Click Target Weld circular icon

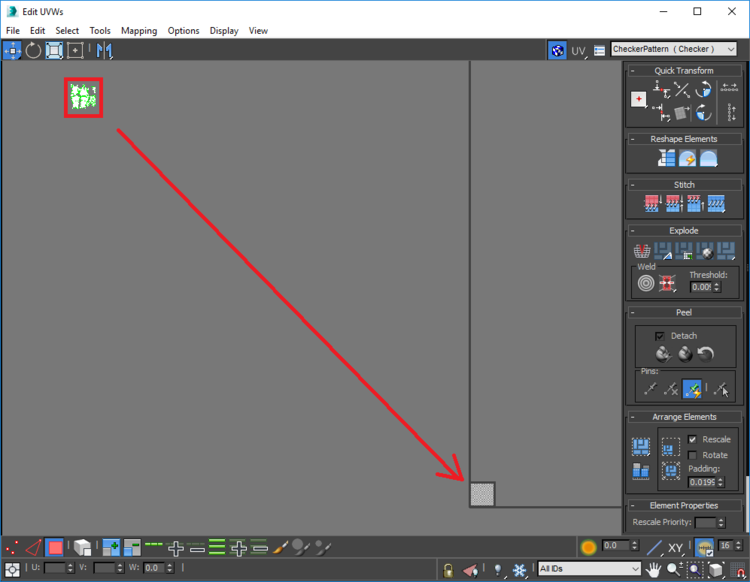tap(646, 284)
